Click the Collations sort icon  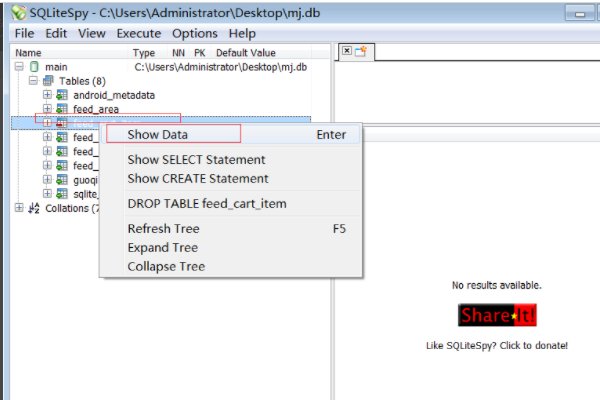tap(33, 208)
